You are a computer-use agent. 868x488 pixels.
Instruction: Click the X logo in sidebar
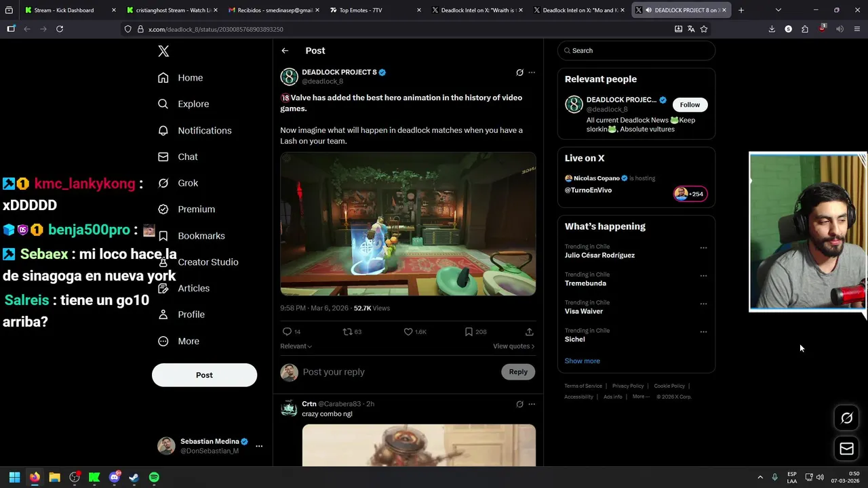[163, 51]
